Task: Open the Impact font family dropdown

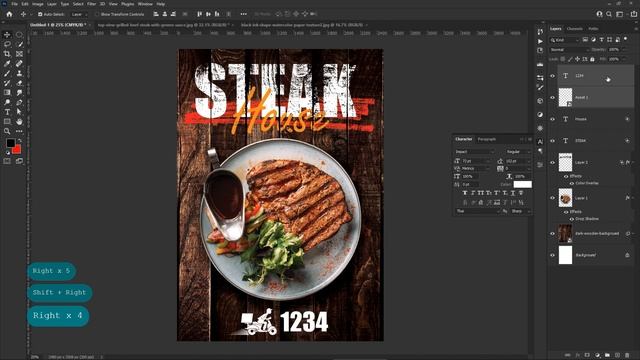Action: point(475,152)
